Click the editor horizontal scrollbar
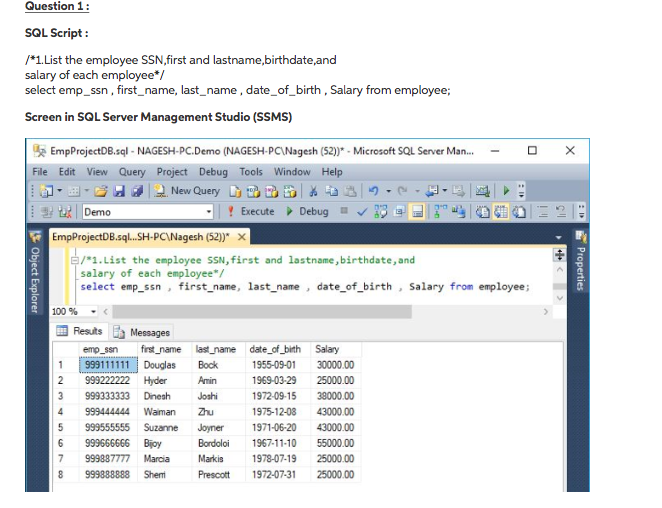The height and width of the screenshot is (508, 662). click(x=262, y=312)
